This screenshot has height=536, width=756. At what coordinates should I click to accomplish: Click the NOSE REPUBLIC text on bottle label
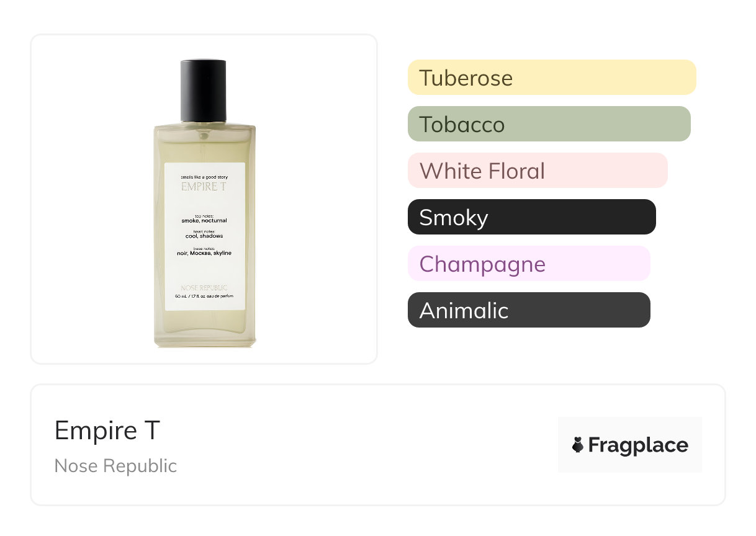point(204,288)
